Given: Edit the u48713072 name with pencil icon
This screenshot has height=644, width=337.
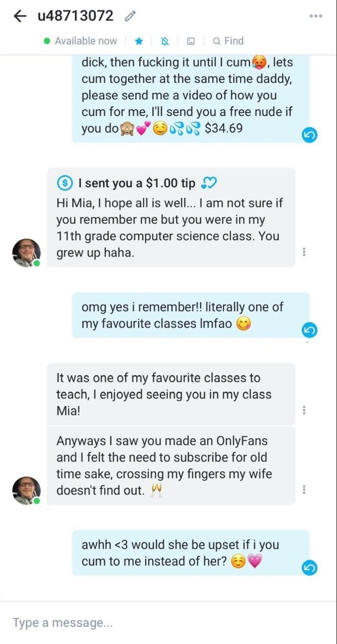Looking at the screenshot, I should point(130,17).
